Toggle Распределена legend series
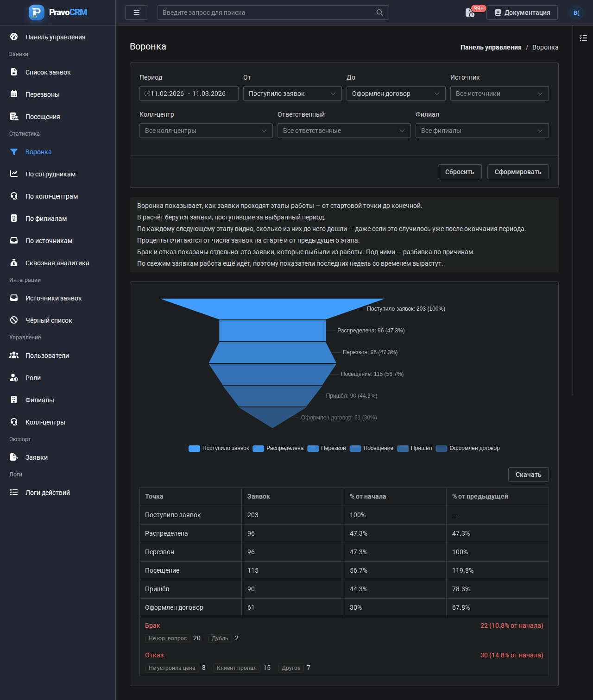593x700 pixels. tap(278, 448)
